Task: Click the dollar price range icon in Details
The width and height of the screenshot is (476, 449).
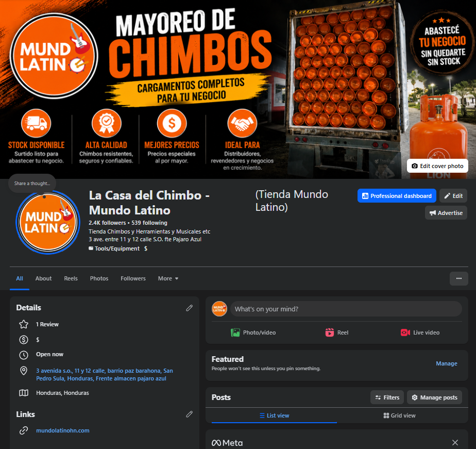Action: point(24,340)
